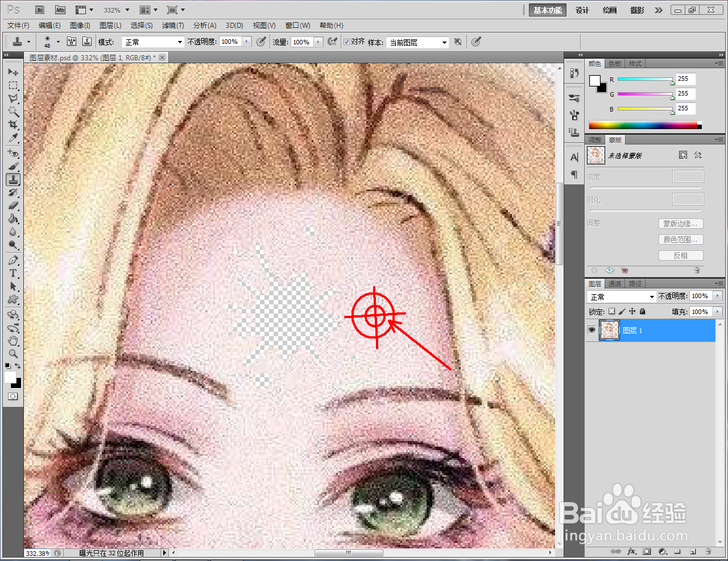Viewport: 728px width, 561px height.
Task: Toggle the 对齐 aligned checkbox
Action: pos(346,42)
